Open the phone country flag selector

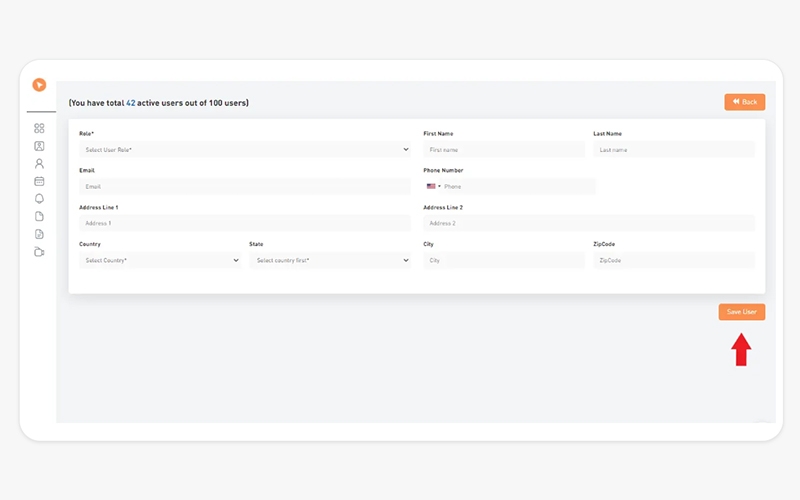(434, 186)
